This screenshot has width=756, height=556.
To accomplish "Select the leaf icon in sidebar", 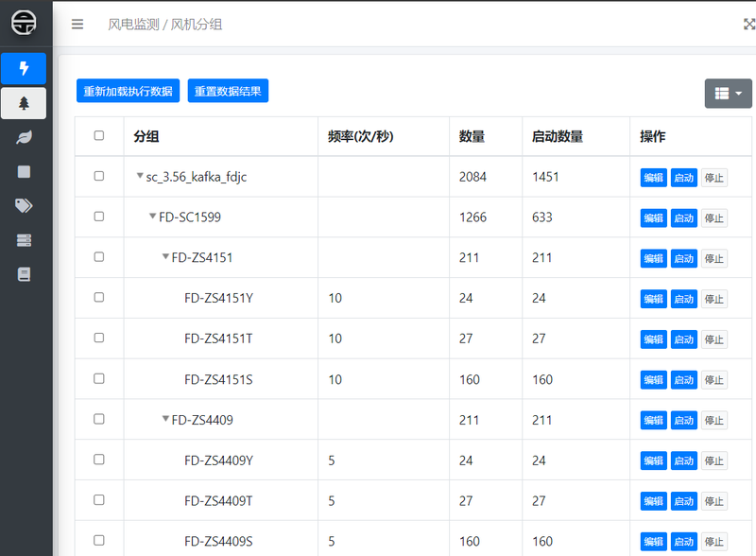I will pos(24,138).
